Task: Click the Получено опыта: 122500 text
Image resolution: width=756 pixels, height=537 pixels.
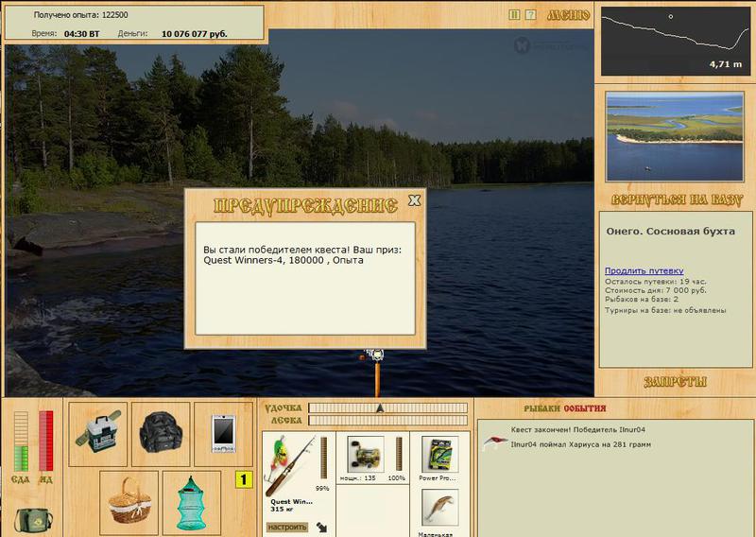Action: pyautogui.click(x=81, y=15)
